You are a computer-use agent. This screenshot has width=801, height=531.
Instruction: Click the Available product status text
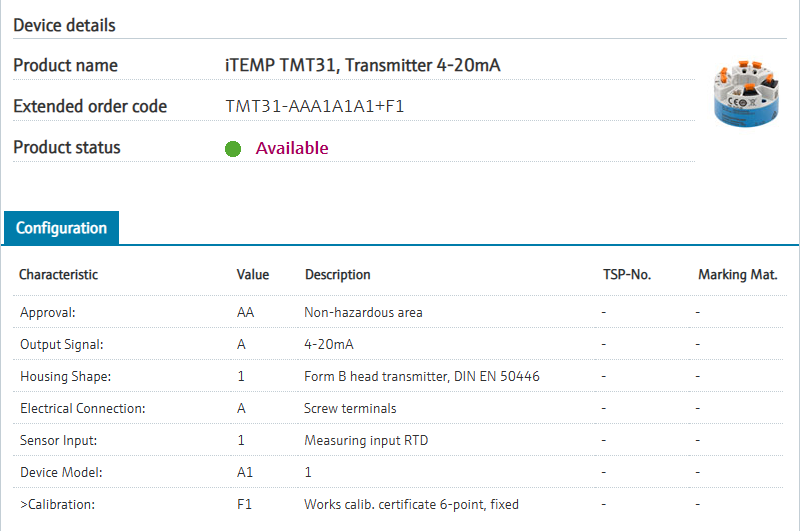point(292,148)
